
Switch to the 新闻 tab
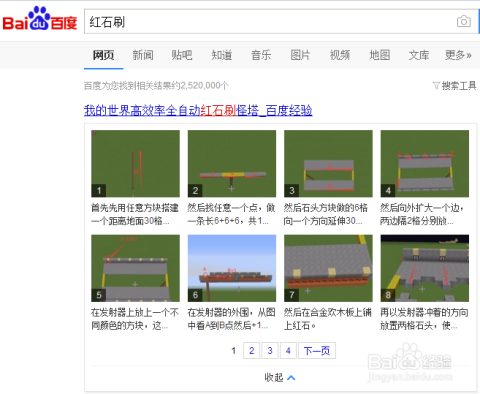[143, 55]
